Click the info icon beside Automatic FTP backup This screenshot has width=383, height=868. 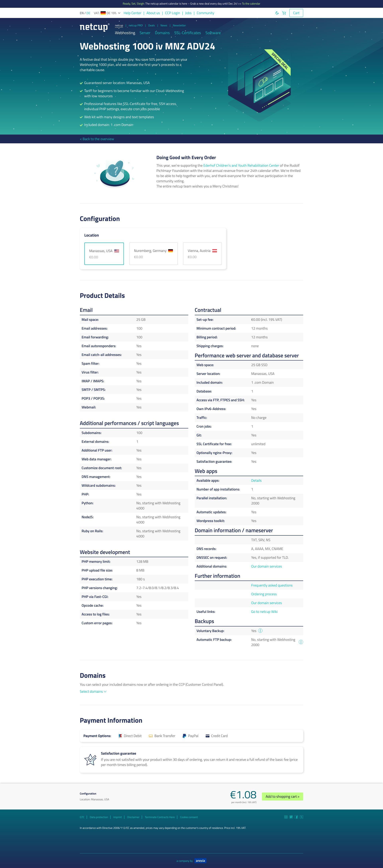pyautogui.click(x=301, y=642)
